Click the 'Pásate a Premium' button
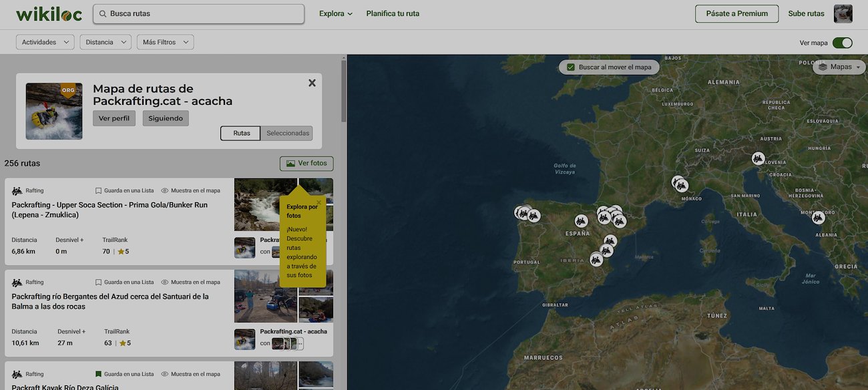868x390 pixels. pos(736,14)
